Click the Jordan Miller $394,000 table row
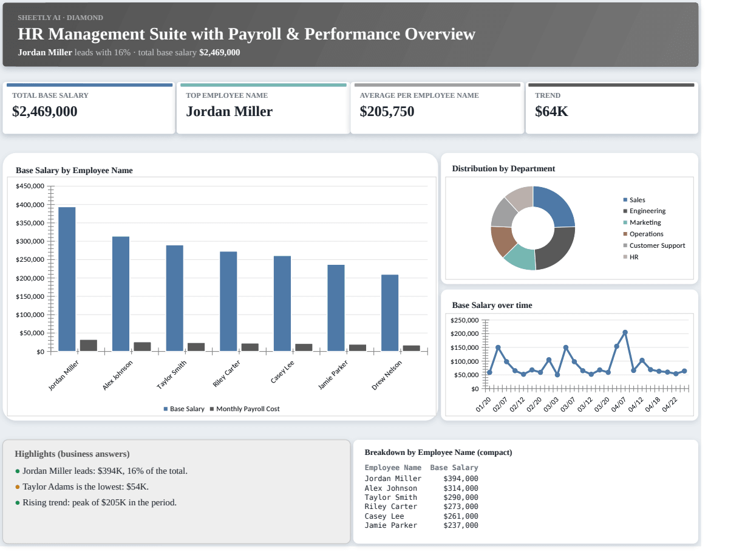Screen dimensions: 745x560 coord(421,479)
